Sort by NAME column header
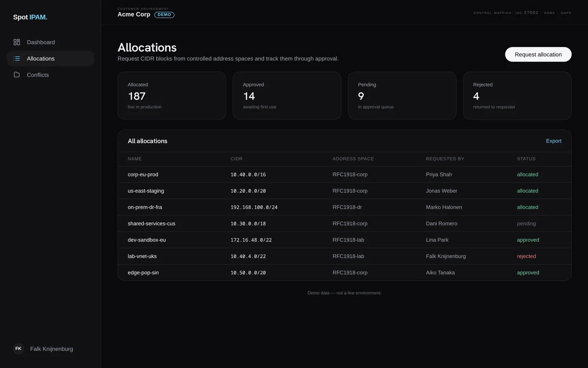This screenshot has width=588, height=368. pyautogui.click(x=135, y=159)
